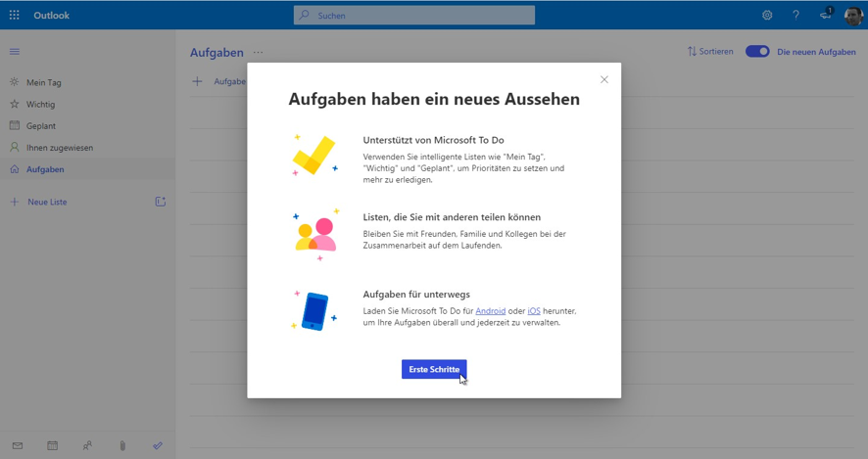This screenshot has height=459, width=868.
Task: Open the settings gear icon
Action: [767, 16]
